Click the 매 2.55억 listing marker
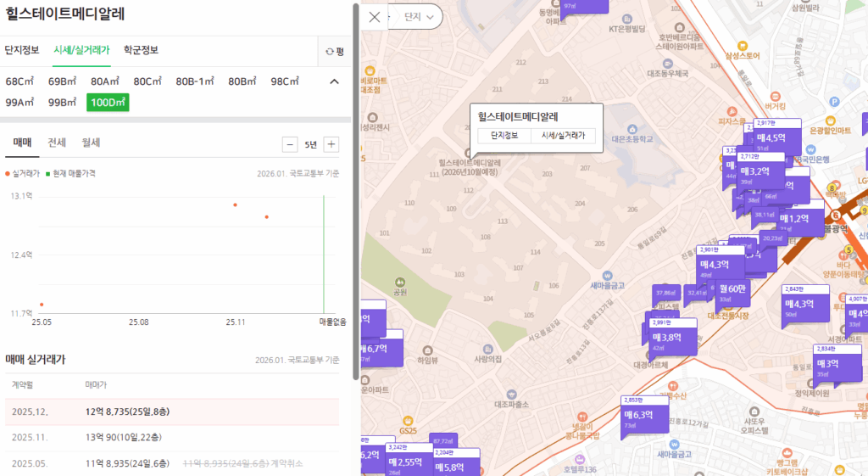This screenshot has width=868, height=476. [x=409, y=462]
